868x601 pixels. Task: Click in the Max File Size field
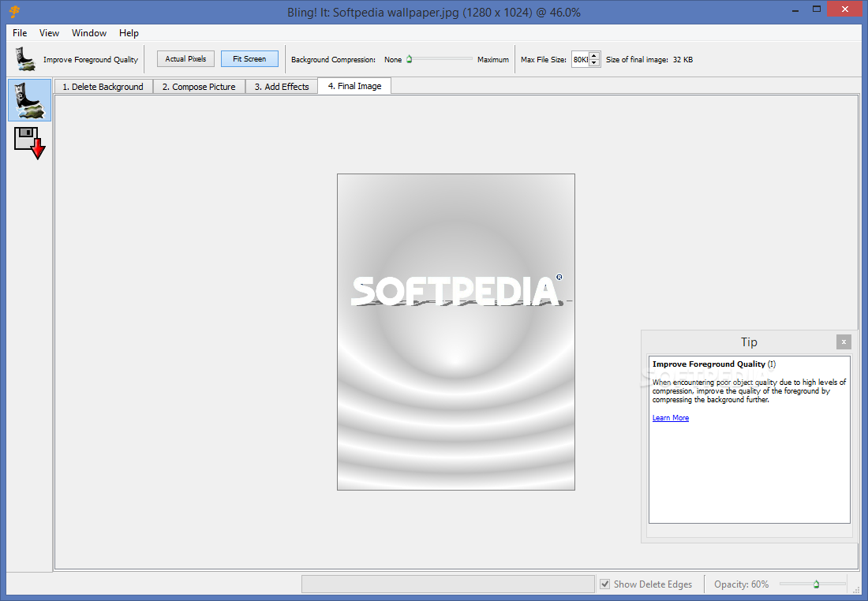click(x=580, y=59)
